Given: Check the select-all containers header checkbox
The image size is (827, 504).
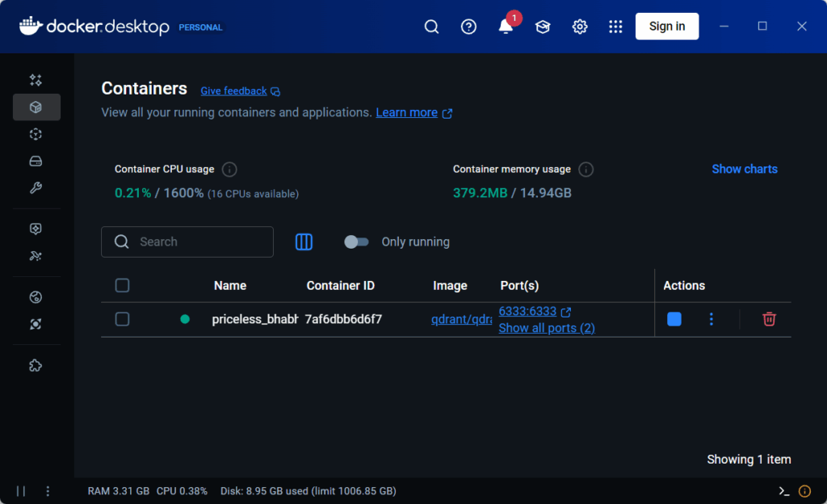Looking at the screenshot, I should coord(122,285).
